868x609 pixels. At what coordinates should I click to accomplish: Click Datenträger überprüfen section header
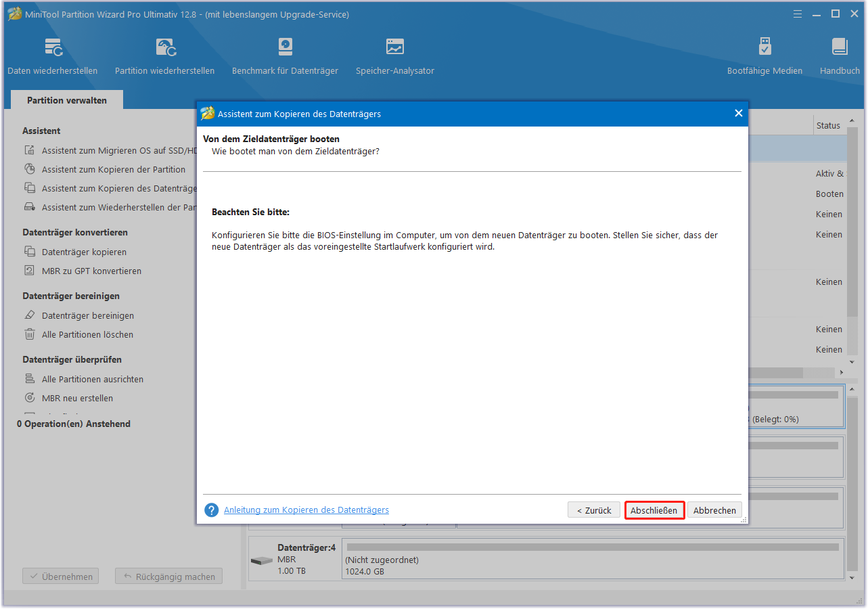[72, 359]
